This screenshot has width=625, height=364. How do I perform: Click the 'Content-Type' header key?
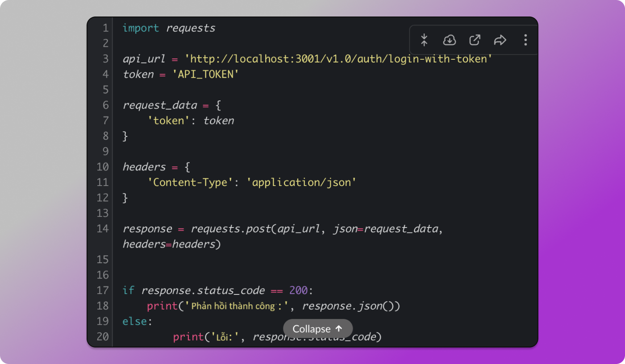[x=190, y=182]
